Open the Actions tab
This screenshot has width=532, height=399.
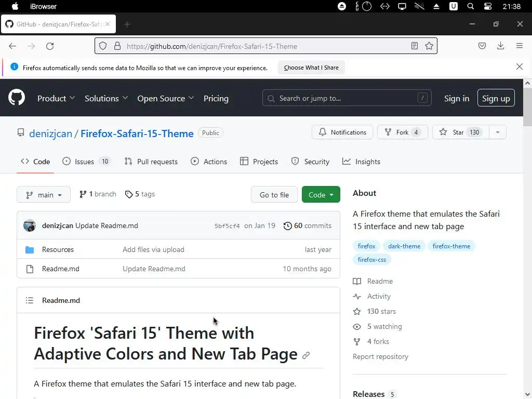click(209, 162)
